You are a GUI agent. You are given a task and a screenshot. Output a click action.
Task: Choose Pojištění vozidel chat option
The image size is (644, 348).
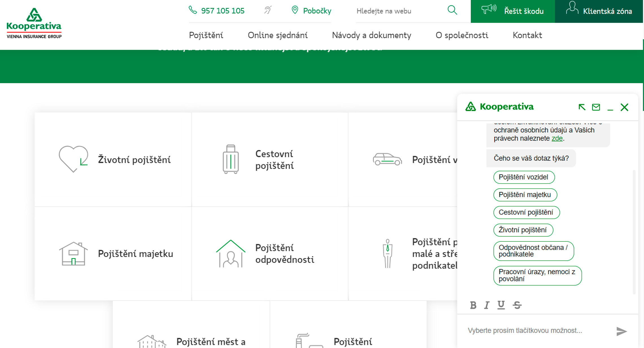(524, 177)
